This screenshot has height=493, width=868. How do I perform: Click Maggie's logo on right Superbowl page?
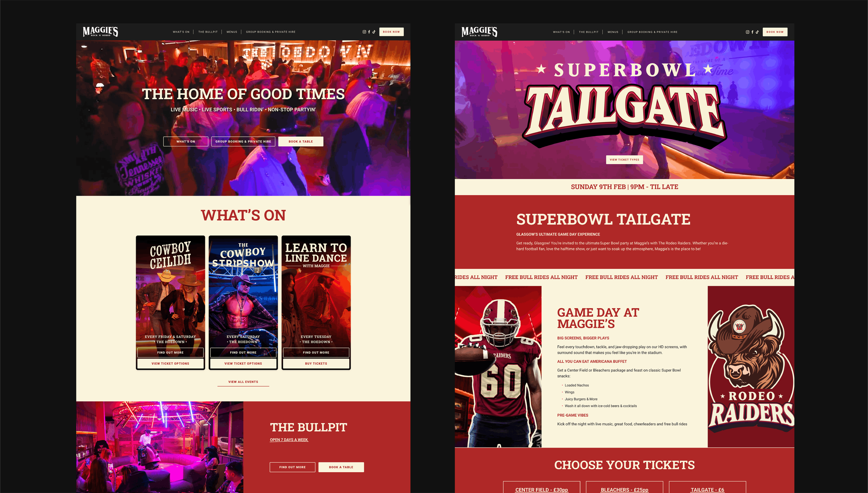pos(479,32)
